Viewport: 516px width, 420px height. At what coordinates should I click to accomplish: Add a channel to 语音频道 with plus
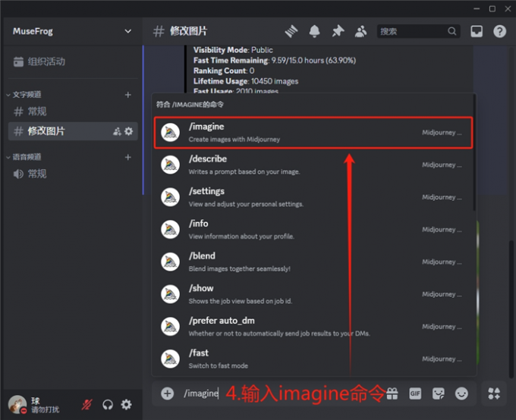128,157
